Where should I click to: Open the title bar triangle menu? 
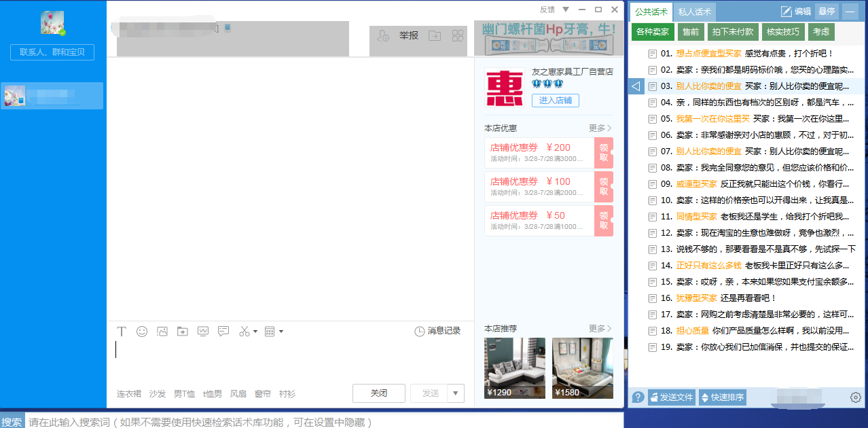[566, 10]
